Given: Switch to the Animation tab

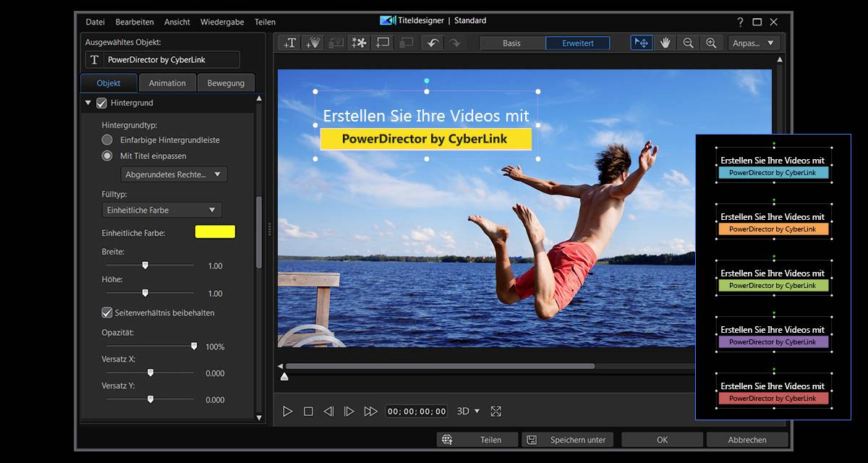Looking at the screenshot, I should coord(167,82).
